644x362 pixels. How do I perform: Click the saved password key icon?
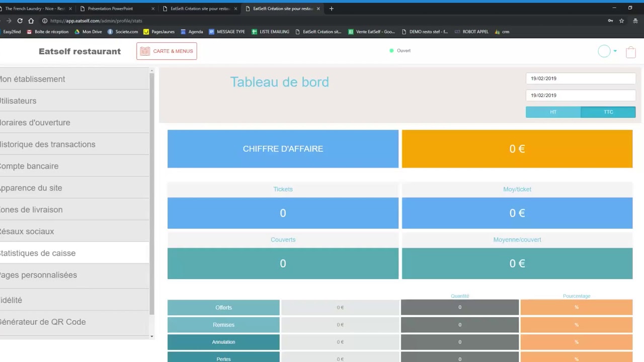click(610, 21)
